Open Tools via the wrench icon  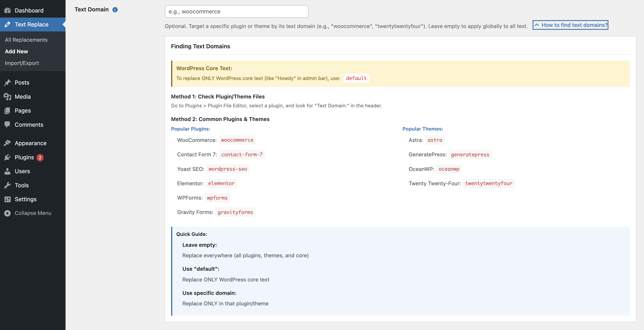click(8, 185)
